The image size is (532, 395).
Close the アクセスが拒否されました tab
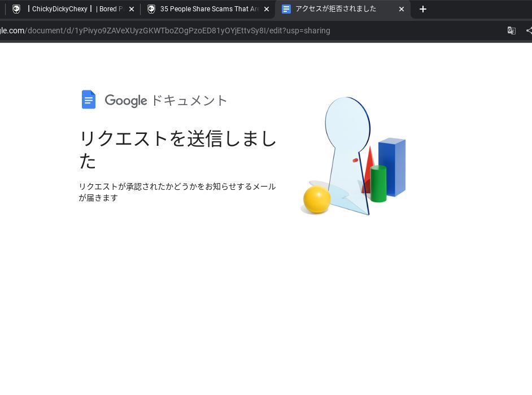402,9
